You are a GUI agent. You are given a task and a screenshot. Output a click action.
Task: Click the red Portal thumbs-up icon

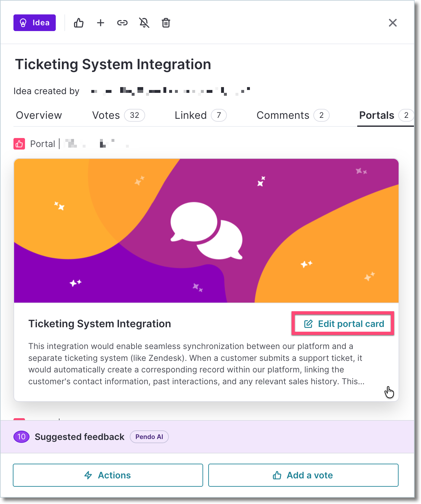point(19,144)
